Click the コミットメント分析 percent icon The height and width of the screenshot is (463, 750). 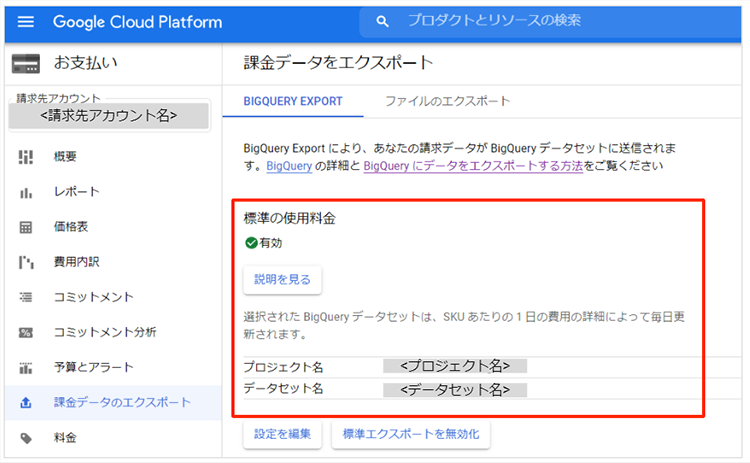[x=26, y=332]
